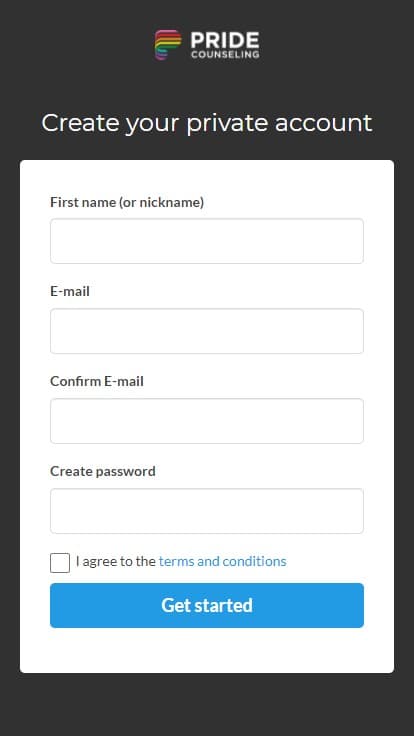Click dark header area left of logo
This screenshot has width=414, height=736.
(75, 45)
